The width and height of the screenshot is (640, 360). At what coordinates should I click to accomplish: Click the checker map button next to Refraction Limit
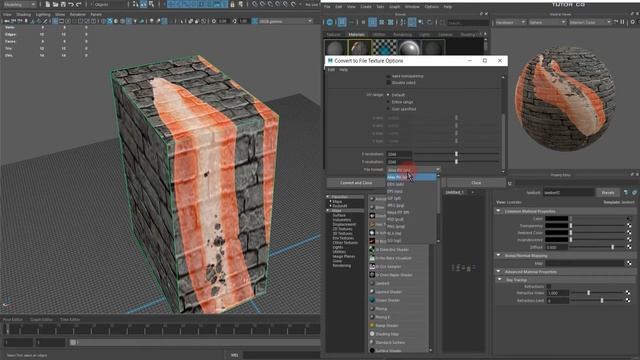pos(628,300)
